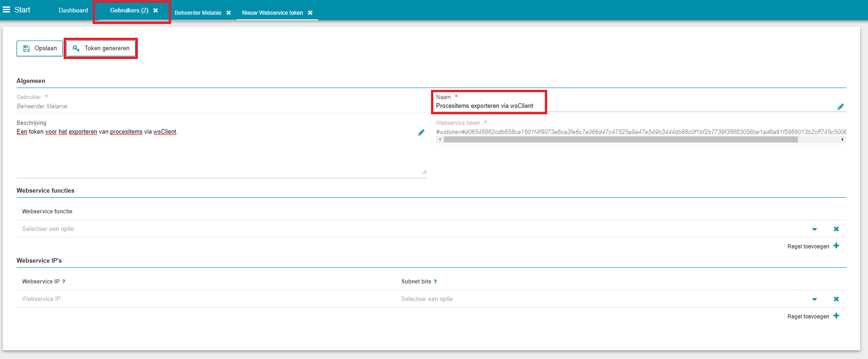This screenshot has width=868, height=359.
Task: Remove the Webservice IP row
Action: coord(836,299)
